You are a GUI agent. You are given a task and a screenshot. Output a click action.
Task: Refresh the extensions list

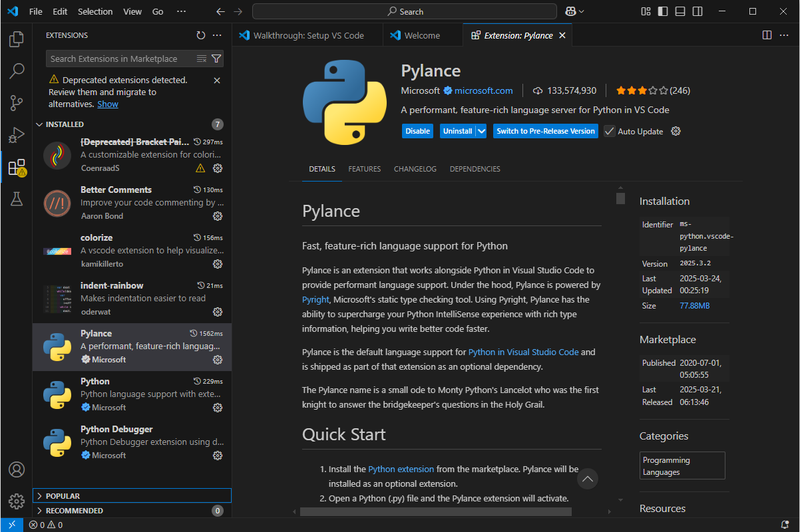pyautogui.click(x=201, y=35)
